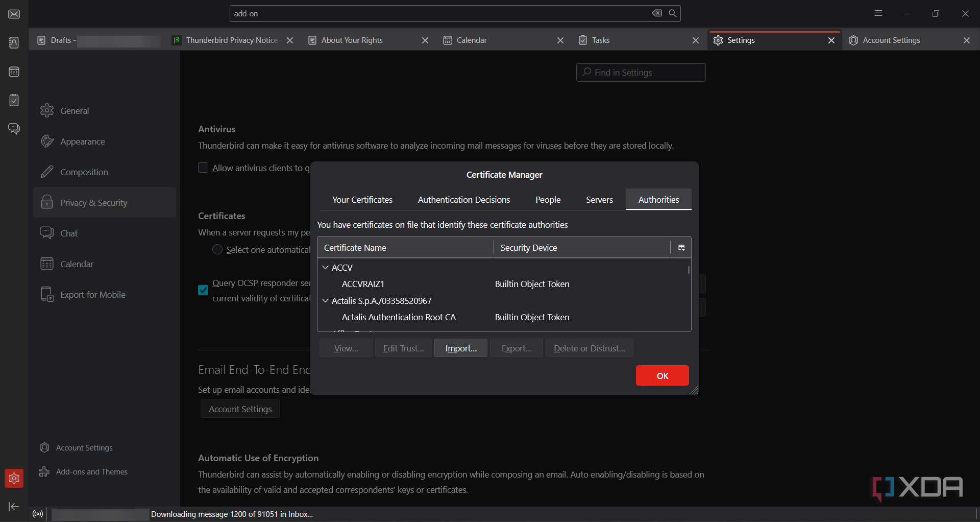This screenshot has width=980, height=522.
Task: Click the Import... button
Action: point(461,348)
